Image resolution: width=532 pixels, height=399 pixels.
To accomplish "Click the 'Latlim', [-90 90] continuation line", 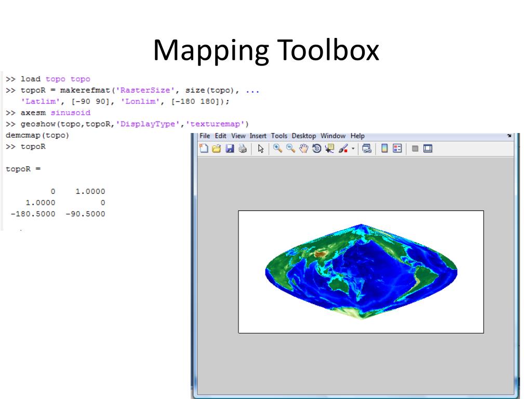I will pyautogui.click(x=125, y=101).
